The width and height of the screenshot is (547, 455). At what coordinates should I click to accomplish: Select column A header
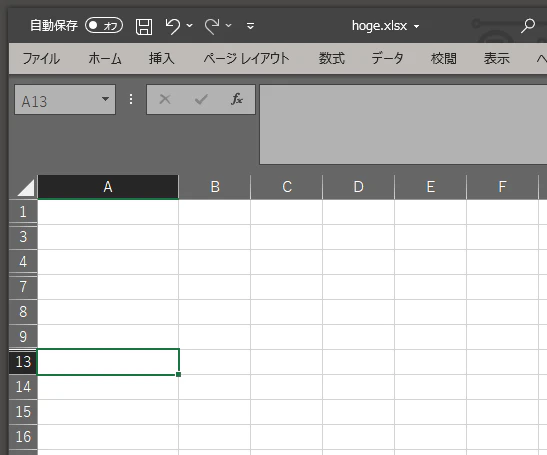coord(108,187)
